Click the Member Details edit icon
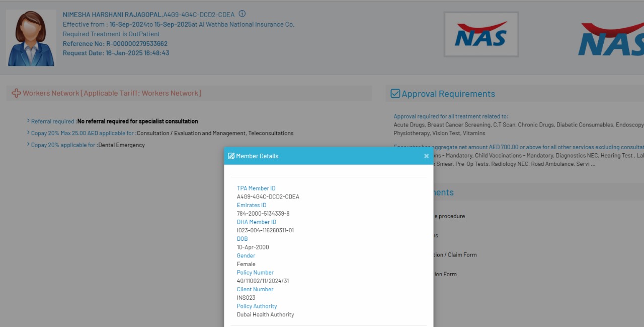Image resolution: width=644 pixels, height=327 pixels. (231, 156)
